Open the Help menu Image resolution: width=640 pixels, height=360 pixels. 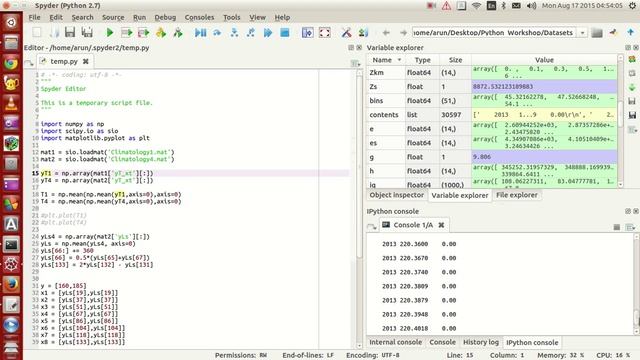(282, 18)
